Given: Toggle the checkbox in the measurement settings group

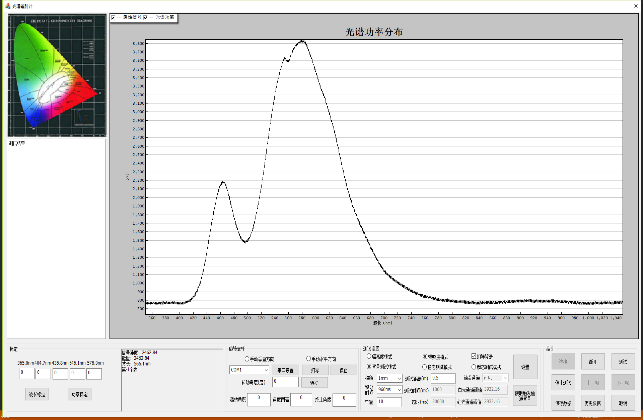Looking at the screenshot, I should pyautogui.click(x=474, y=356).
